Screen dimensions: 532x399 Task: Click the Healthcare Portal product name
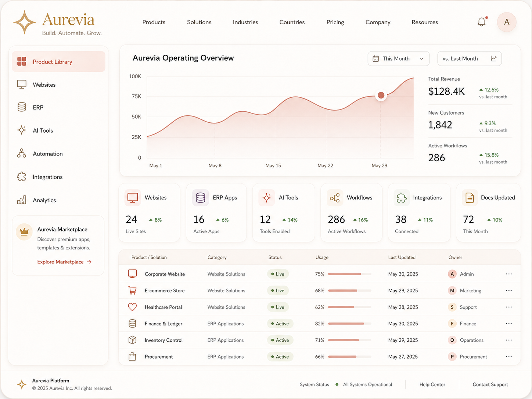(163, 307)
